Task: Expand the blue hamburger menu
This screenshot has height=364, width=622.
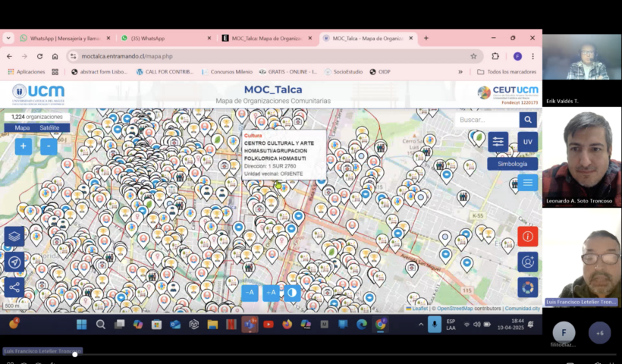Action: (x=527, y=182)
